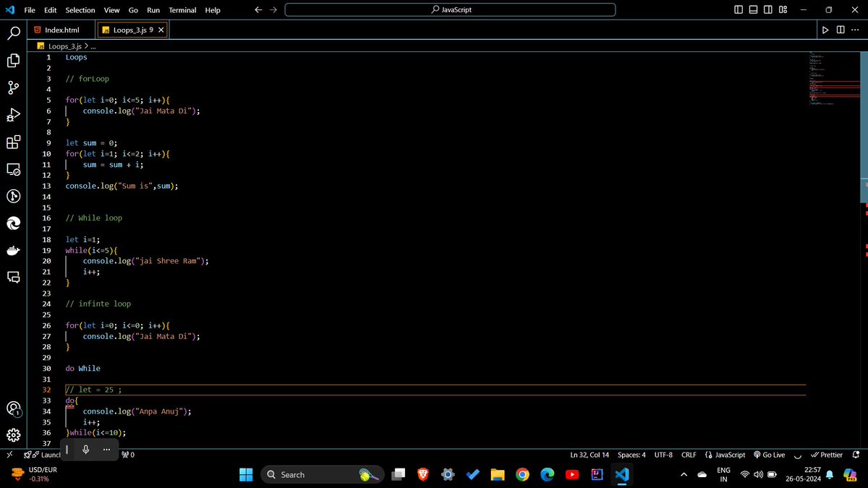
Task: Open the Edge icon in activity bar
Action: [x=13, y=224]
